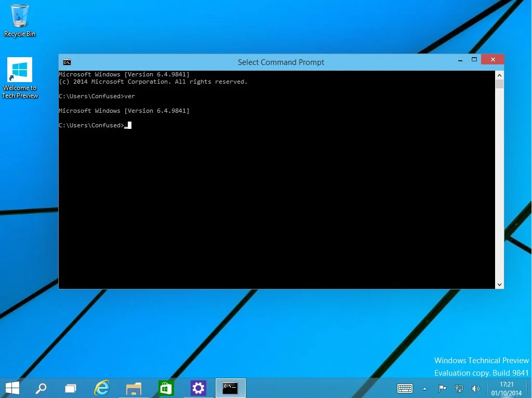
Task: Open the Recycle Bin desktop icon
Action: click(x=20, y=21)
